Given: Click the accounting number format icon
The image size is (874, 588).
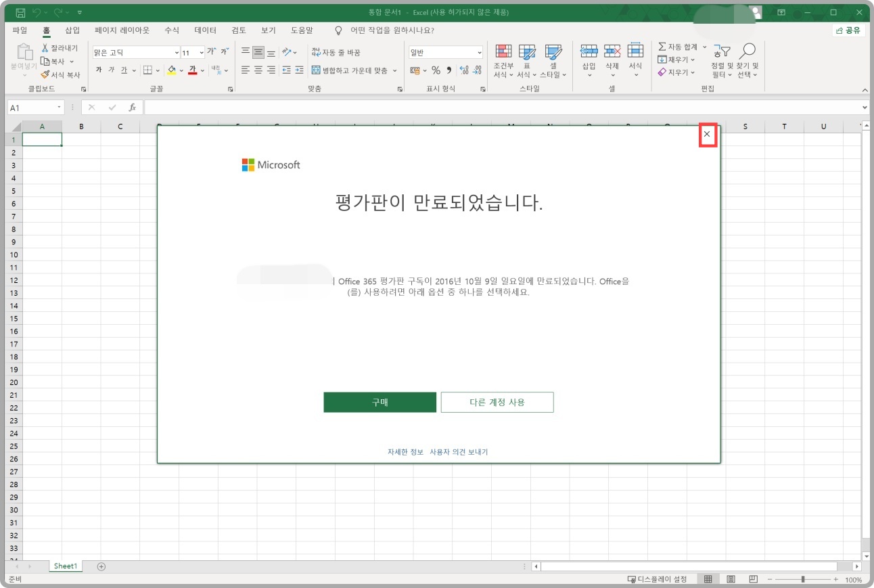Looking at the screenshot, I should pyautogui.click(x=415, y=70).
